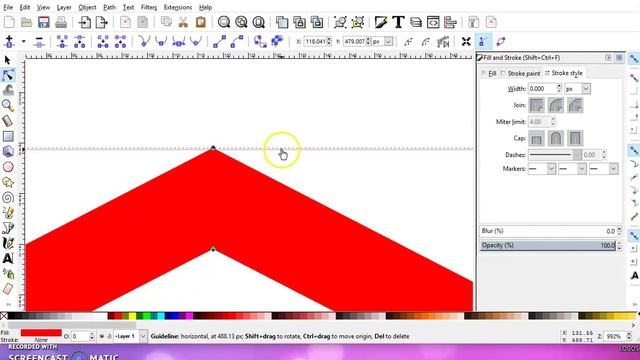Select the Text tool in toolbox
The image size is (640, 360).
click(x=8, y=258)
